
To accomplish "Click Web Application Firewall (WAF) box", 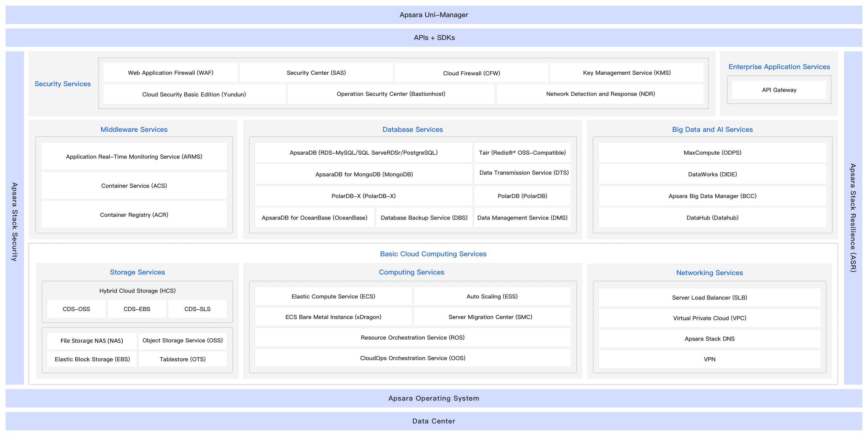I will click(170, 73).
